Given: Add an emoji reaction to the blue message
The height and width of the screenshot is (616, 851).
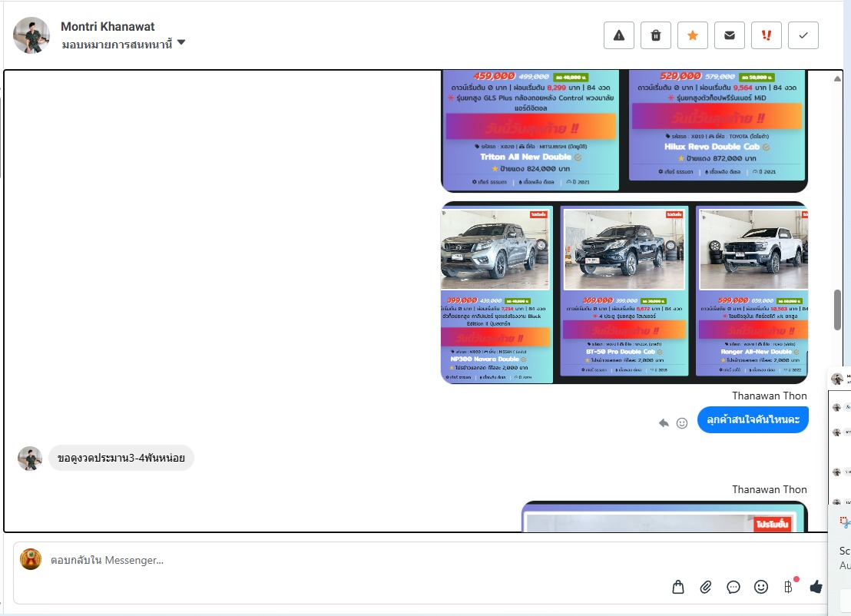Looking at the screenshot, I should 682,422.
